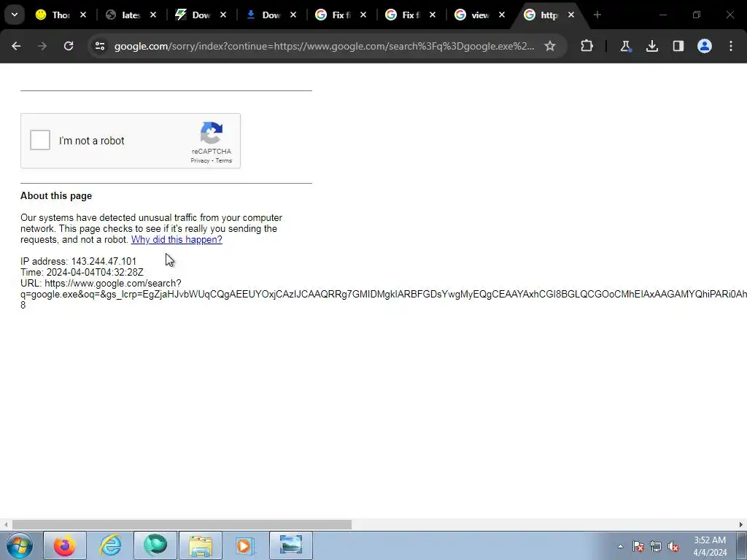The image size is (747, 560).
Task: Open the Windows Start menu
Action: coord(19,545)
